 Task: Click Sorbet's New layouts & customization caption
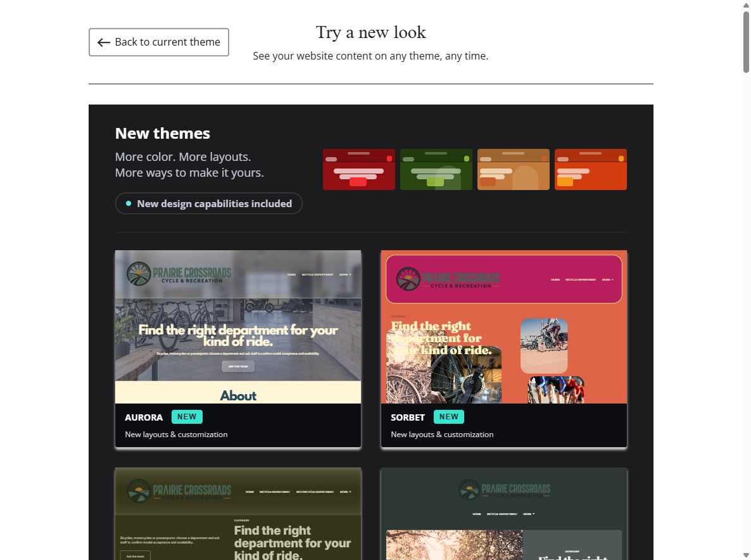[442, 435]
